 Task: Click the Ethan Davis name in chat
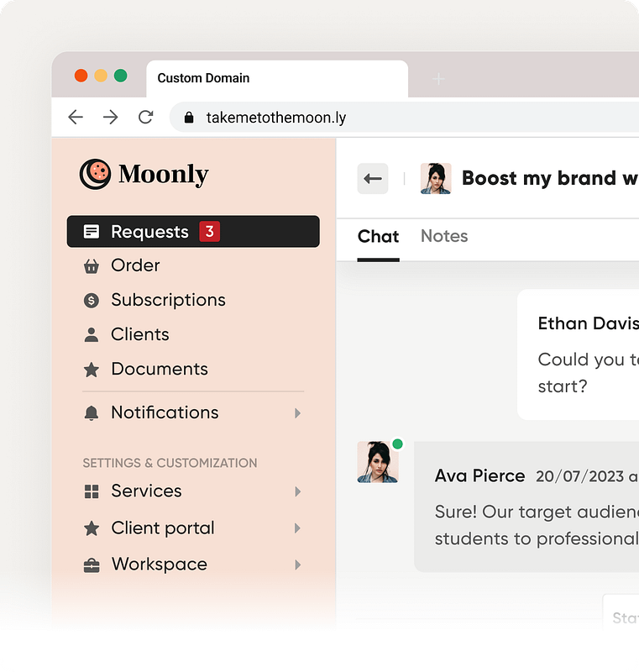tap(589, 323)
